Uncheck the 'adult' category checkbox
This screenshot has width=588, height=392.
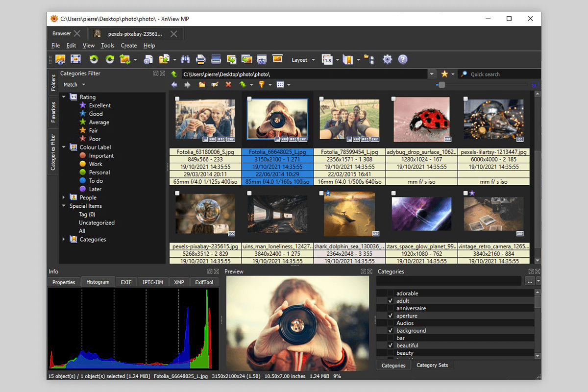click(390, 300)
